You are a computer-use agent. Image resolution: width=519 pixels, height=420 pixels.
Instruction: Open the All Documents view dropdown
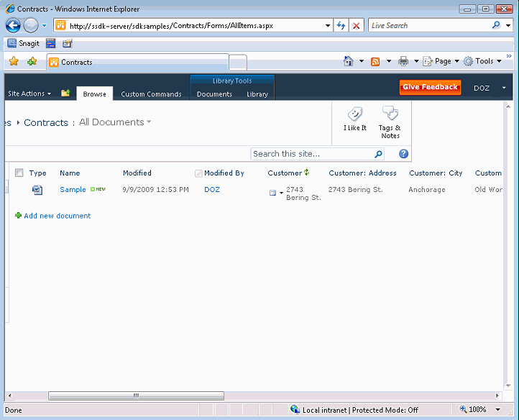[115, 122]
